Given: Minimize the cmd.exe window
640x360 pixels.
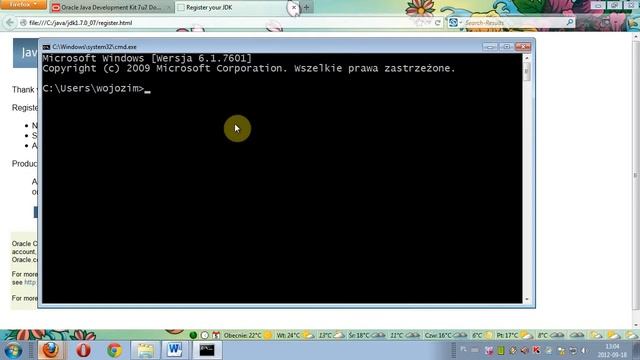Looking at the screenshot, I should click(x=489, y=47).
